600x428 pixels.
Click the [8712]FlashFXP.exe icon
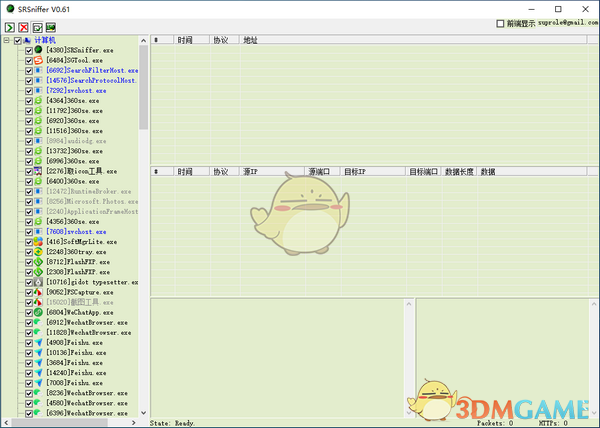pos(38,262)
